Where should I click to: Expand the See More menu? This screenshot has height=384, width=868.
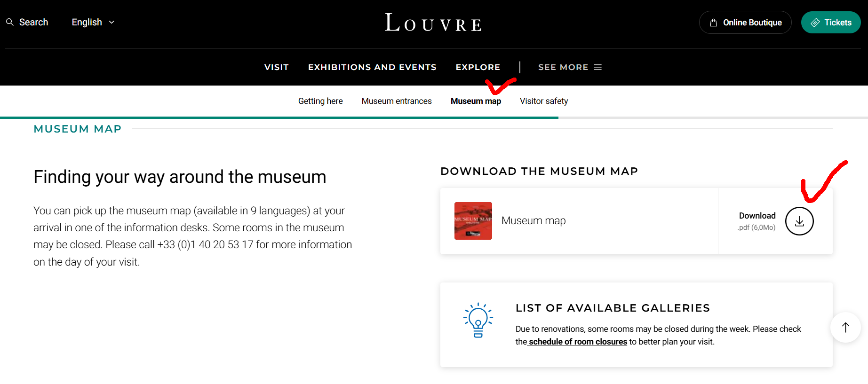pos(570,67)
